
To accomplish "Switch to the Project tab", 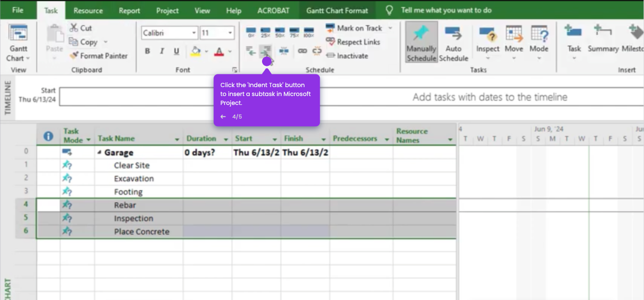I will 167,11.
